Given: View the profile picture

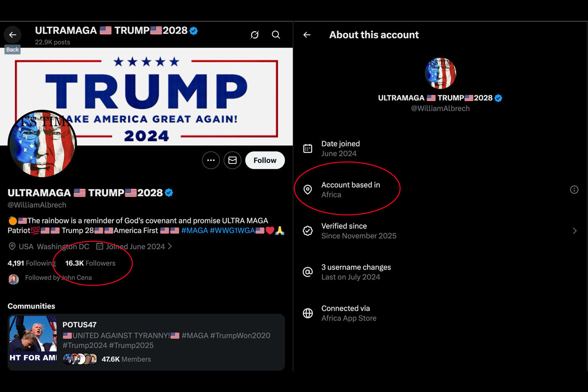Looking at the screenshot, I should click(x=42, y=144).
